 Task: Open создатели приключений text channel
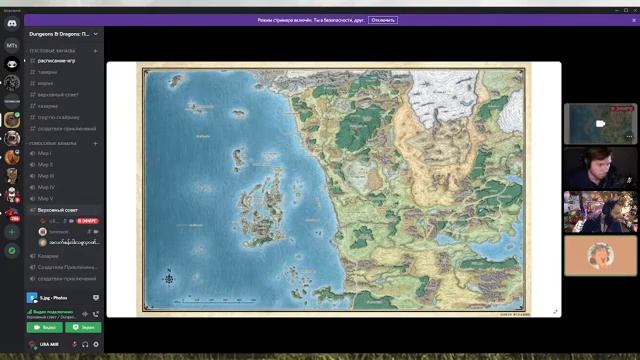pos(64,129)
